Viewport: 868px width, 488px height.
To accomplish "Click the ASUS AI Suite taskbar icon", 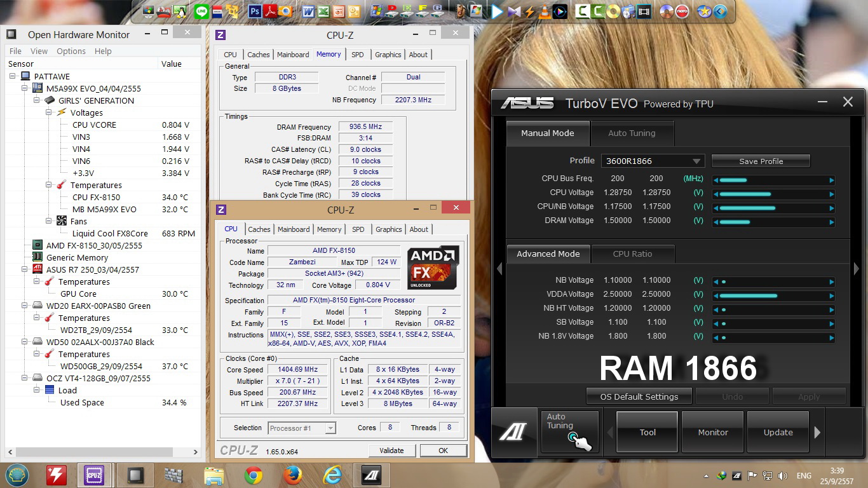I will 372,475.
